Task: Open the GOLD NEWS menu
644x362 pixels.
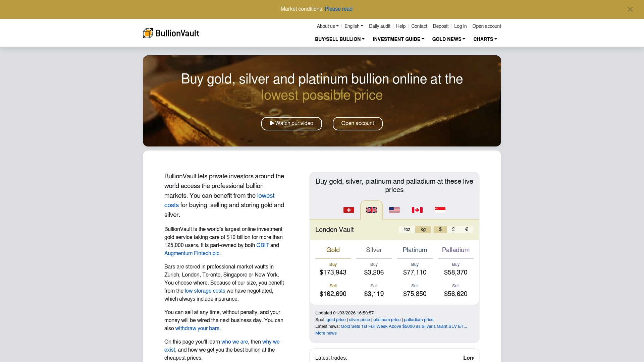Action: [448, 39]
